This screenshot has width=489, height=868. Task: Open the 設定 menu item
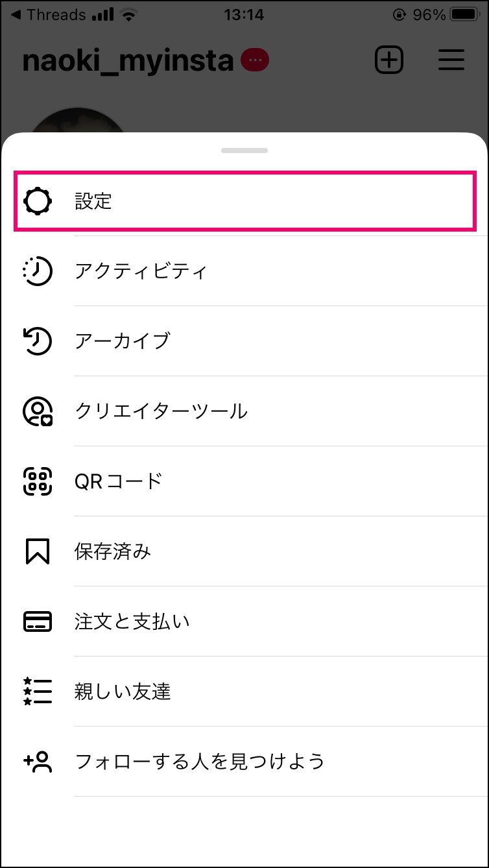(x=244, y=201)
